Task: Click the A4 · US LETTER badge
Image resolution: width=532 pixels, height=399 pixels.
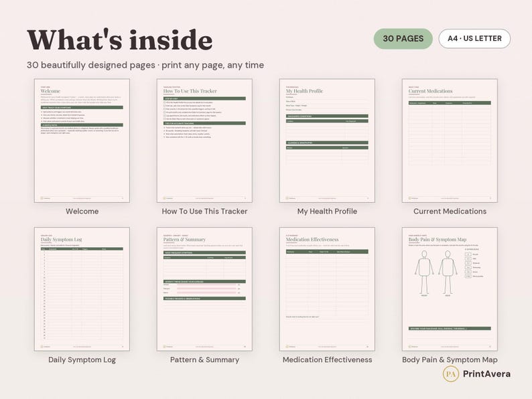Action: 474,39
